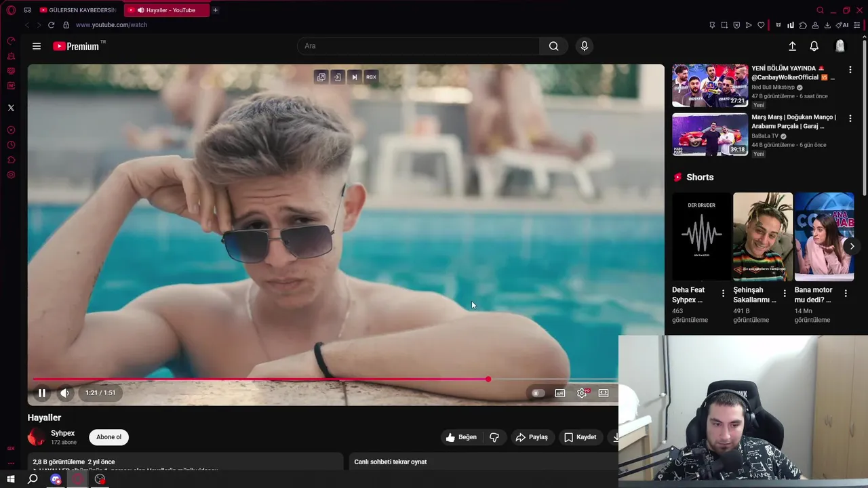
Task: Open the Deha Feat Syhpex short
Action: click(702, 237)
